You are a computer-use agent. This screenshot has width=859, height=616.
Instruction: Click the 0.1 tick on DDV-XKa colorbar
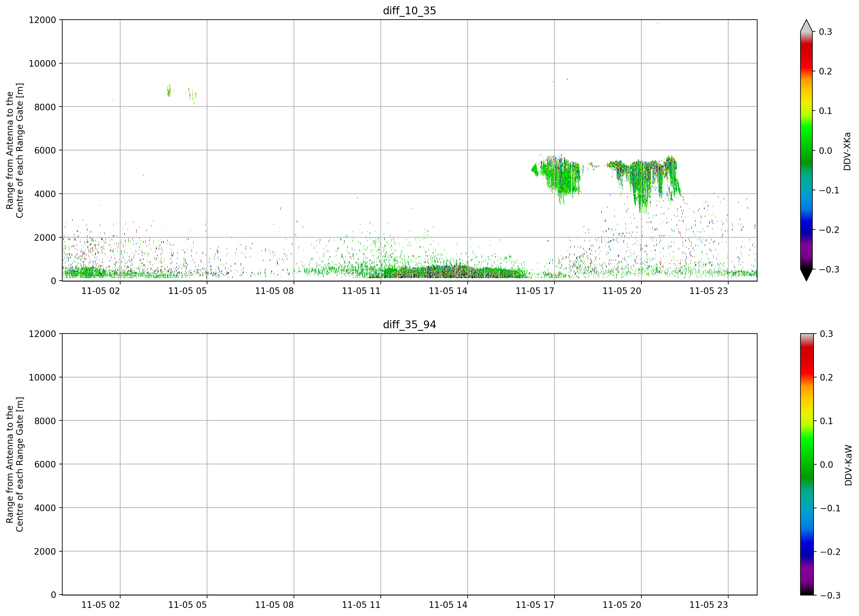coord(825,111)
